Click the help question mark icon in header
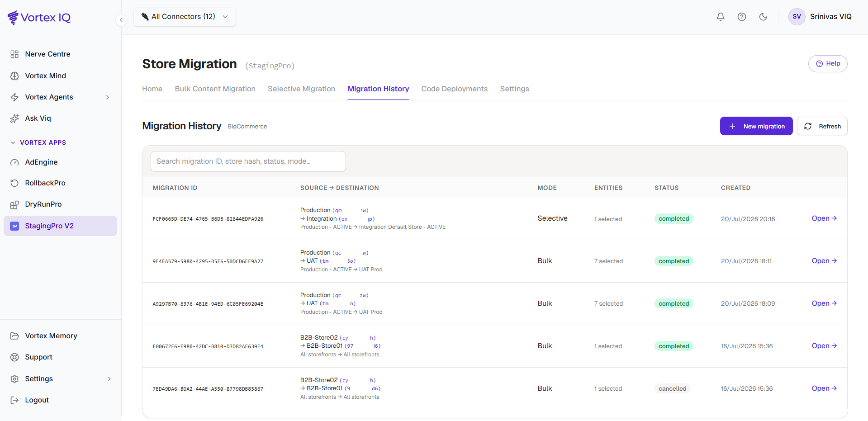The width and height of the screenshot is (868, 421). click(x=742, y=17)
